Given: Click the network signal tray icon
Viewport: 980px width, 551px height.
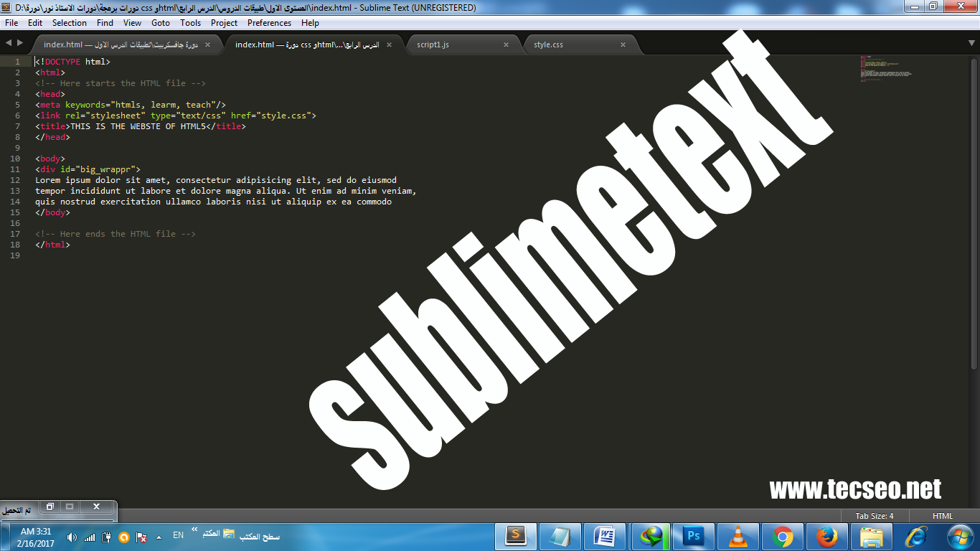Looking at the screenshot, I should coord(90,537).
